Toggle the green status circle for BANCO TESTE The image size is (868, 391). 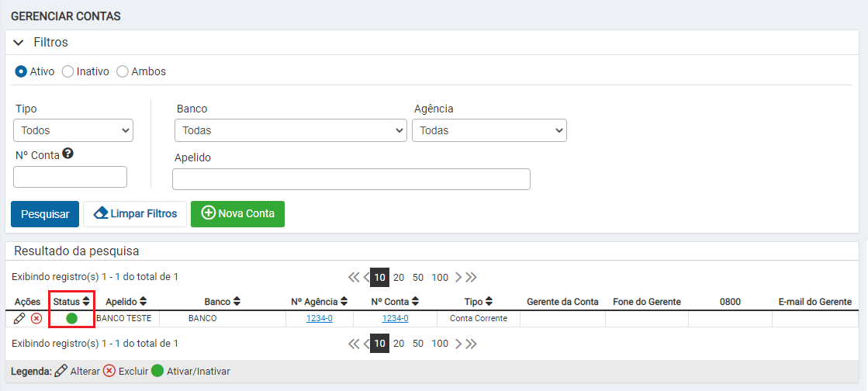click(71, 318)
